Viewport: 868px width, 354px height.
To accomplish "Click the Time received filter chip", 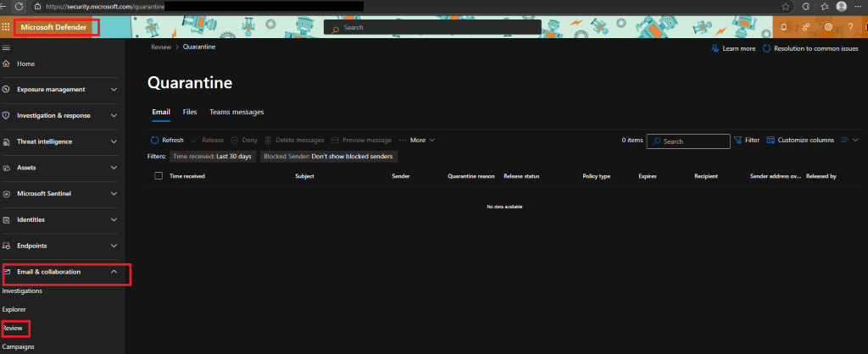I will [213, 157].
